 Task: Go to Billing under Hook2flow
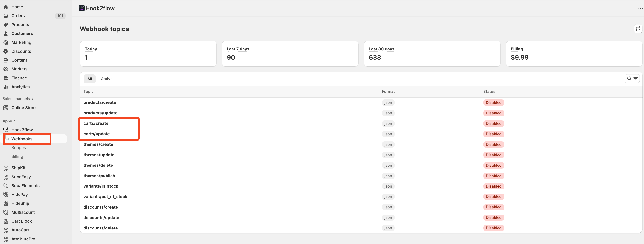(17, 156)
